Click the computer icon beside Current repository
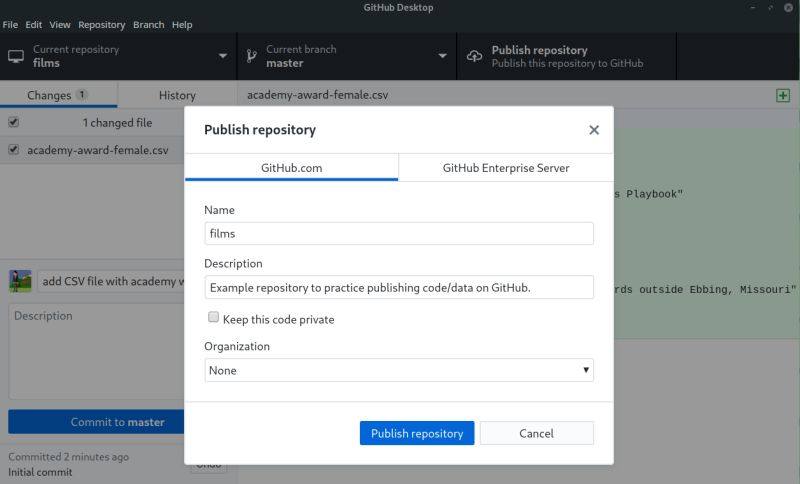This screenshot has height=484, width=800. tap(16, 57)
